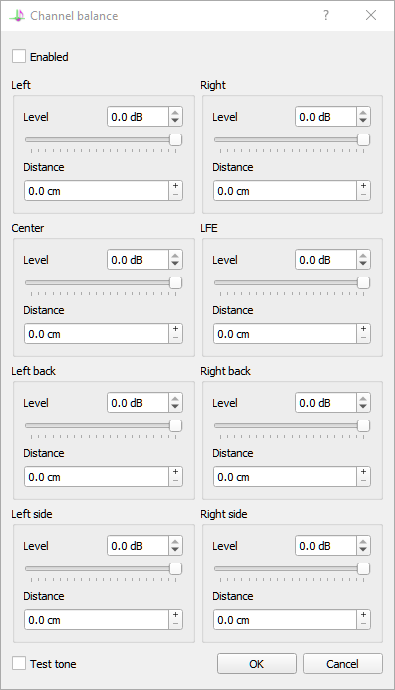Image resolution: width=395 pixels, height=690 pixels.
Task: Confirm with the OK button
Action: (x=256, y=663)
